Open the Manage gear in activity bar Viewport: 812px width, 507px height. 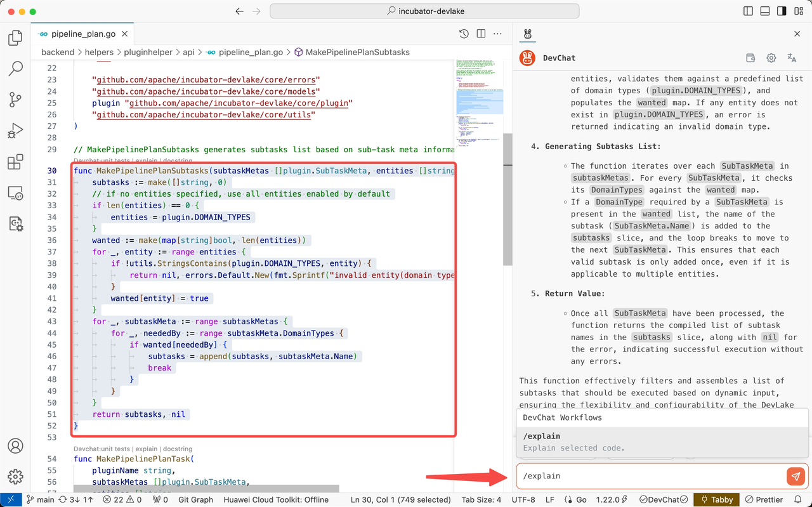(x=15, y=476)
